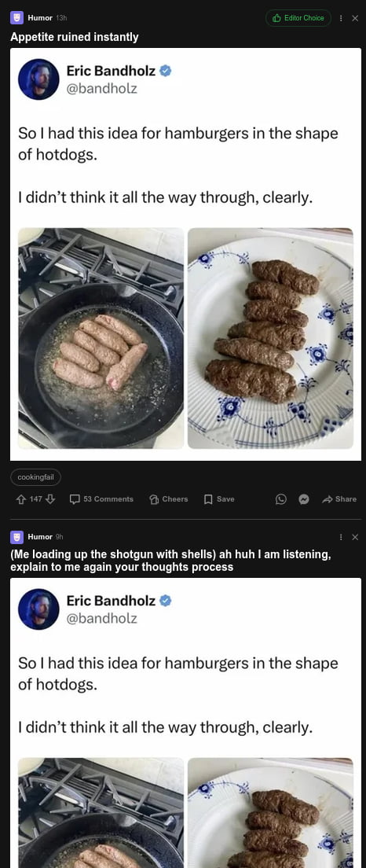Image resolution: width=366 pixels, height=868 pixels.
Task: Open the 53 Comments section
Action: (102, 498)
